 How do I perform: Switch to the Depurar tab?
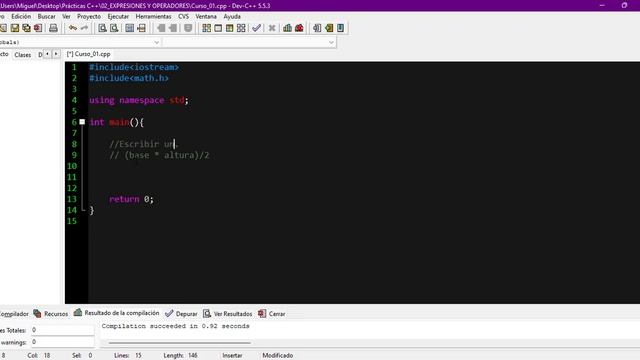[x=181, y=313]
